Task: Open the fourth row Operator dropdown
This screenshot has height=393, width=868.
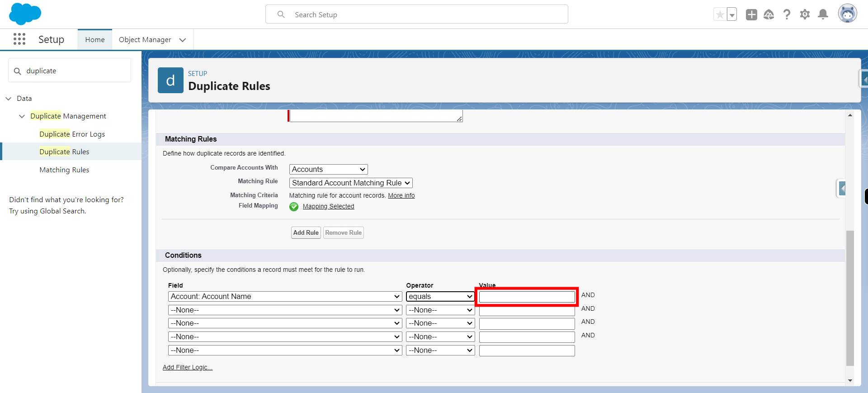Action: (x=440, y=337)
